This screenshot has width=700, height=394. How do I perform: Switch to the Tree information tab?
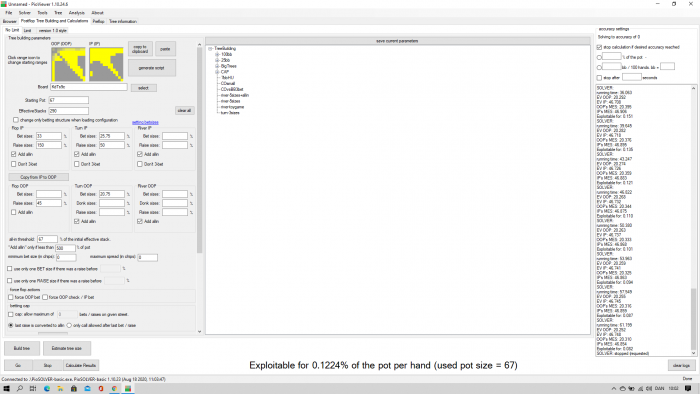pos(123,21)
